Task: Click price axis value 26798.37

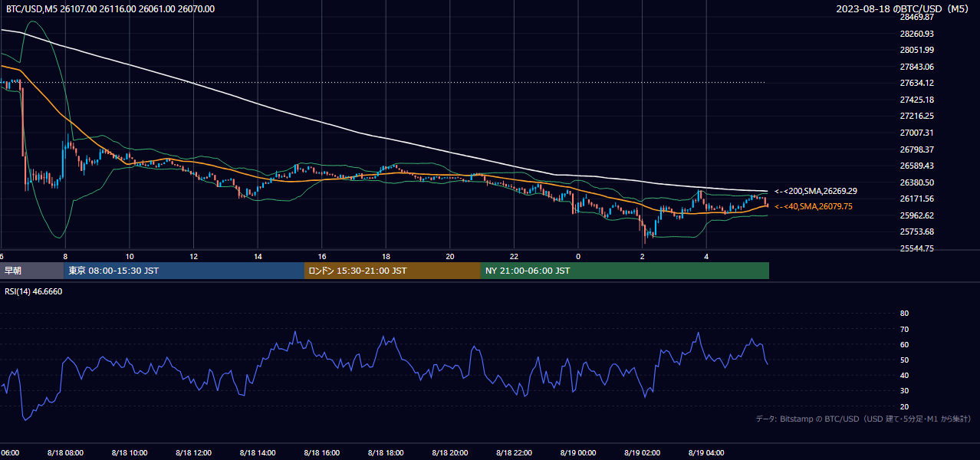Action: [x=916, y=149]
